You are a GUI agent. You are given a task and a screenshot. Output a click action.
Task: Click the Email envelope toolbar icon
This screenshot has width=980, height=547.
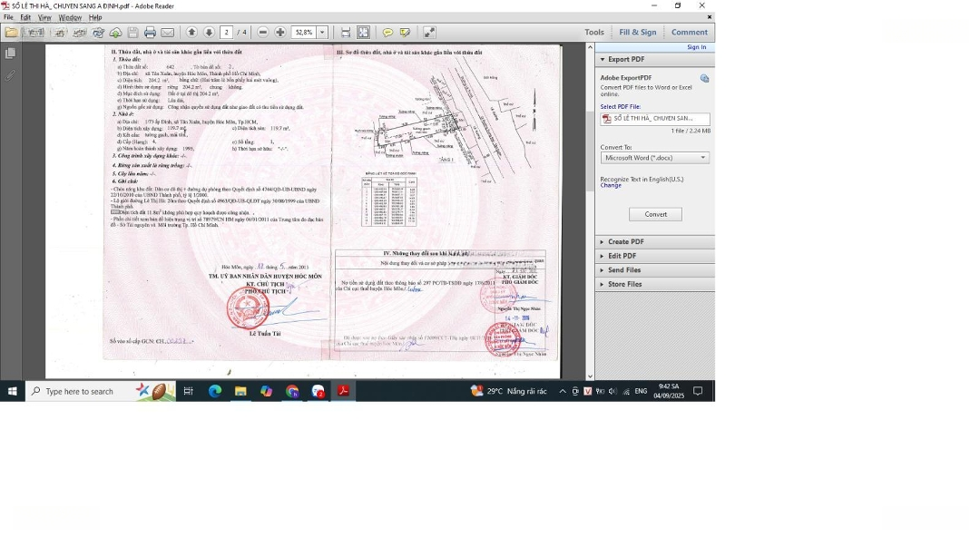click(x=168, y=33)
